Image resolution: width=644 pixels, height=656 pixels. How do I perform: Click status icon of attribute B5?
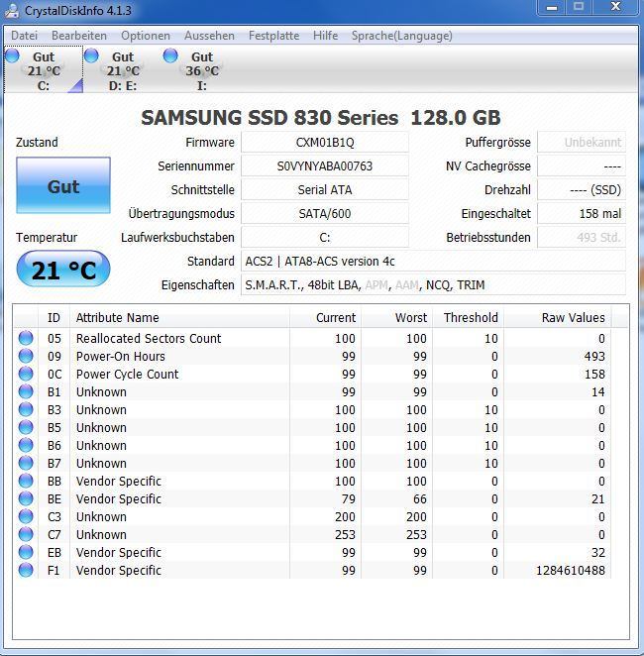(26, 427)
